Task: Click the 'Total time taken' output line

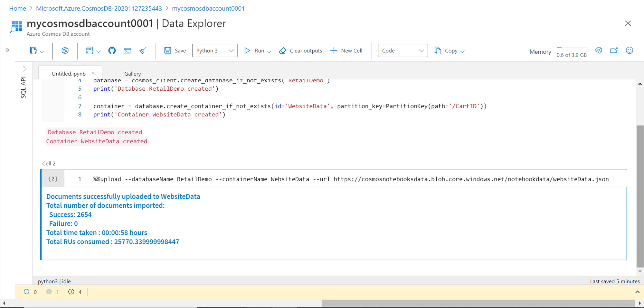Action: pyautogui.click(x=97, y=232)
